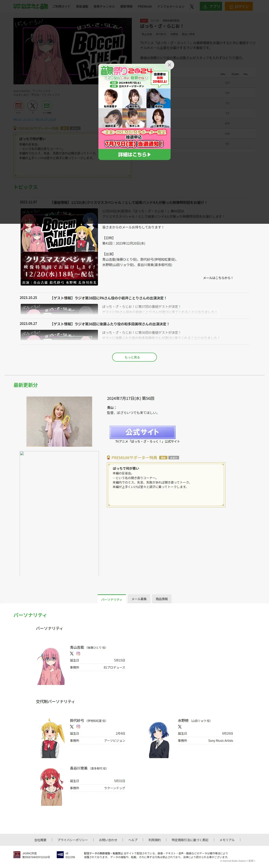
Task: Switch to the 商品情報 tab
Action: pyautogui.click(x=162, y=599)
